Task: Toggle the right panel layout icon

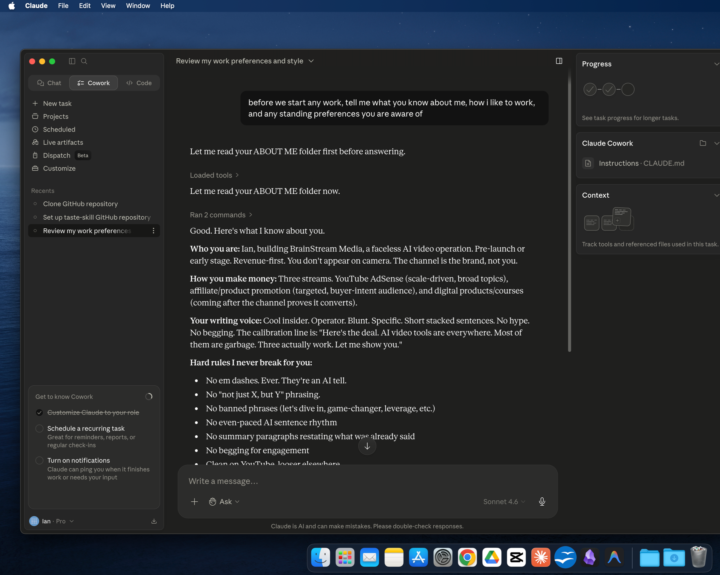Action: [559, 61]
